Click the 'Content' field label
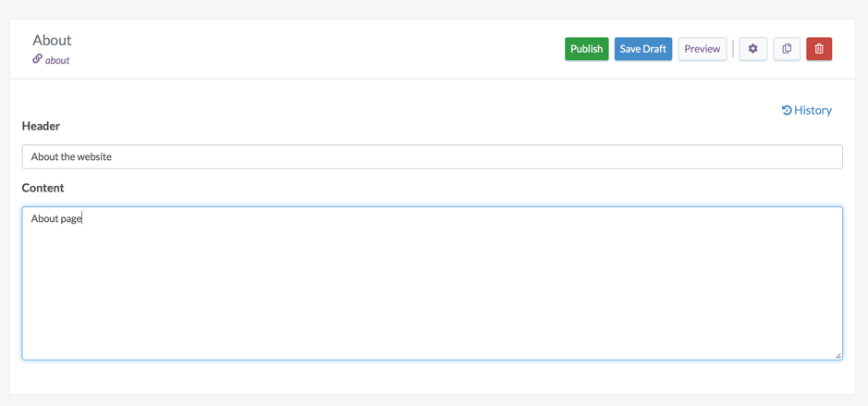The height and width of the screenshot is (406, 868). pyautogui.click(x=43, y=188)
